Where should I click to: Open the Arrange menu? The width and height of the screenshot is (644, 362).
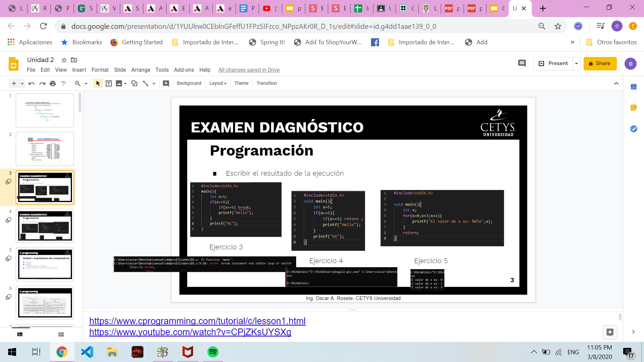click(141, 70)
